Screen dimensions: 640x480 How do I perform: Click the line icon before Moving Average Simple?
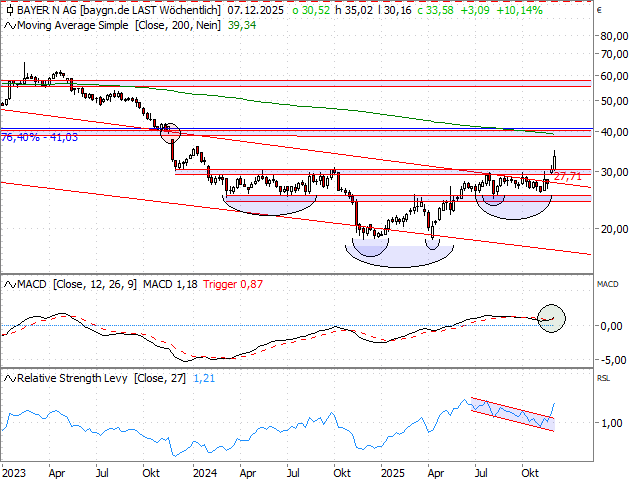coord(10,26)
